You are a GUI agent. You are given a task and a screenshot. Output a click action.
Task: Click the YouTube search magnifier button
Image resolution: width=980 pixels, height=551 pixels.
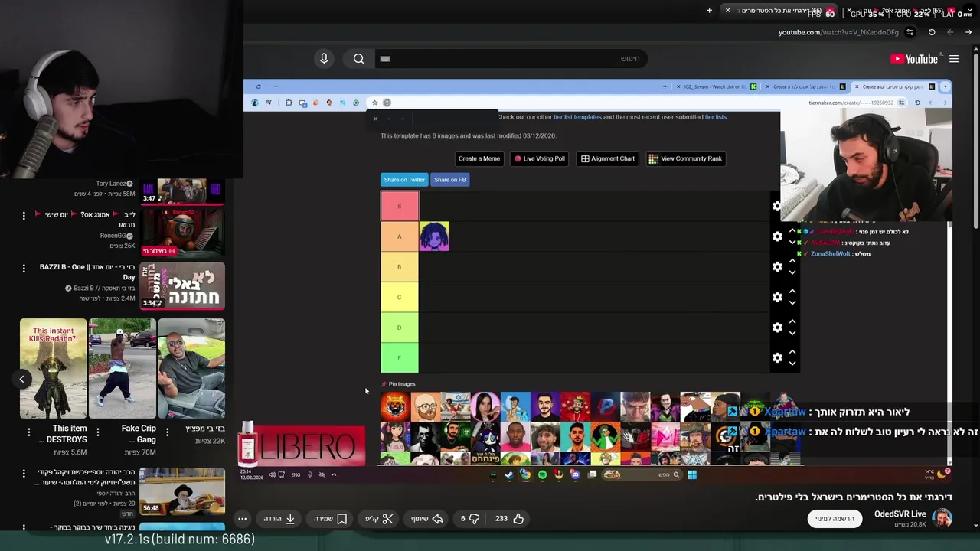(358, 59)
